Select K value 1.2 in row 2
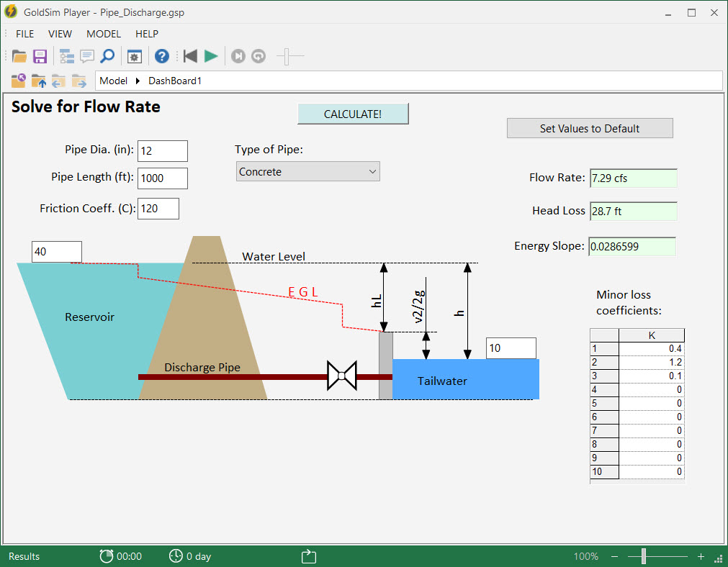The image size is (728, 567). pos(652,363)
